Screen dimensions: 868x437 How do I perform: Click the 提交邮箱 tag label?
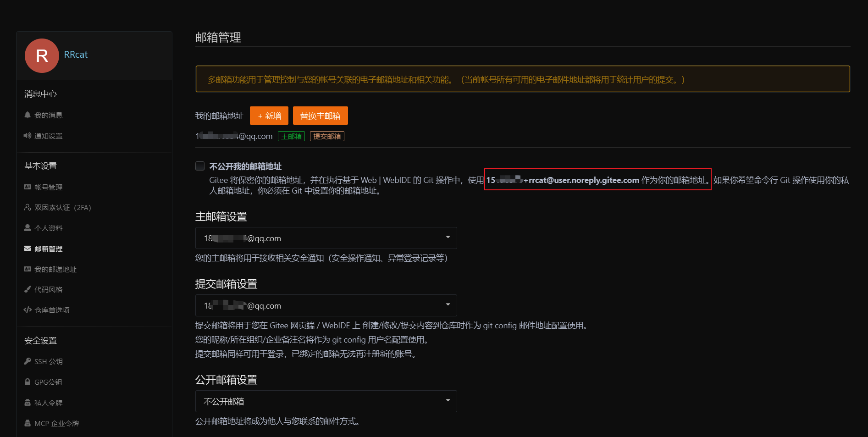[326, 136]
